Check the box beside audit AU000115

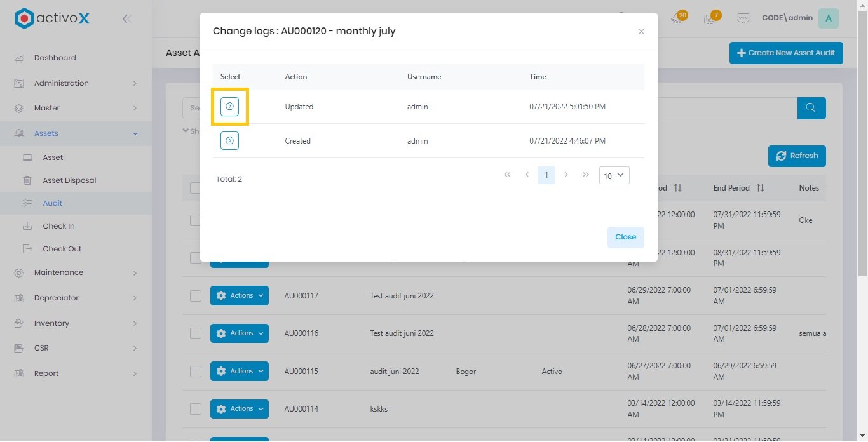click(x=196, y=372)
